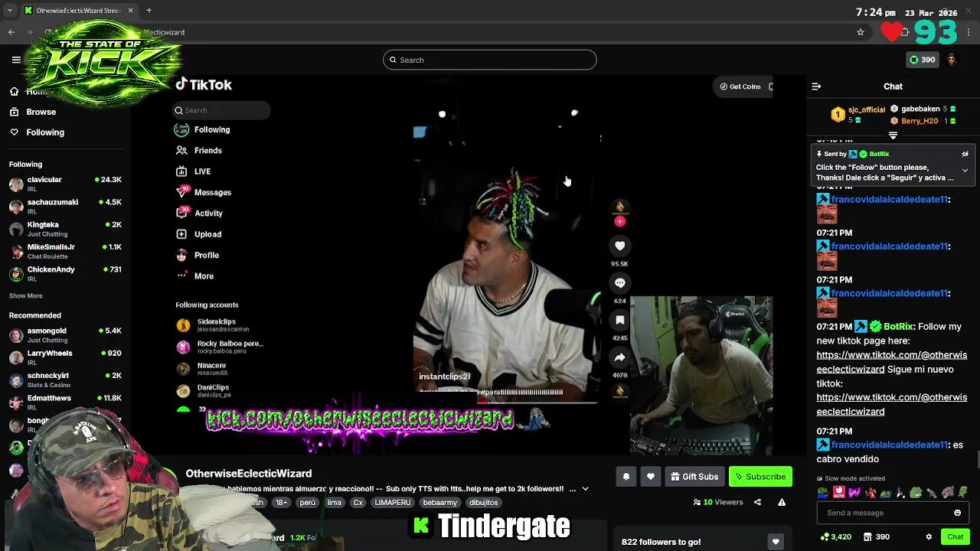Unfollow using the heart button beside Gift Subs
The image size is (980, 551).
click(650, 477)
